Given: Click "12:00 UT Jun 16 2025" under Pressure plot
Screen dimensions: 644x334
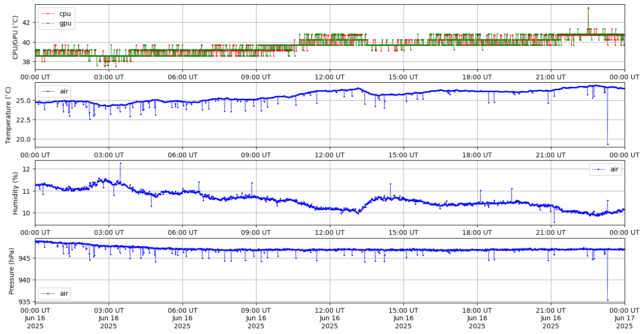Looking at the screenshot, I should pos(330,318).
